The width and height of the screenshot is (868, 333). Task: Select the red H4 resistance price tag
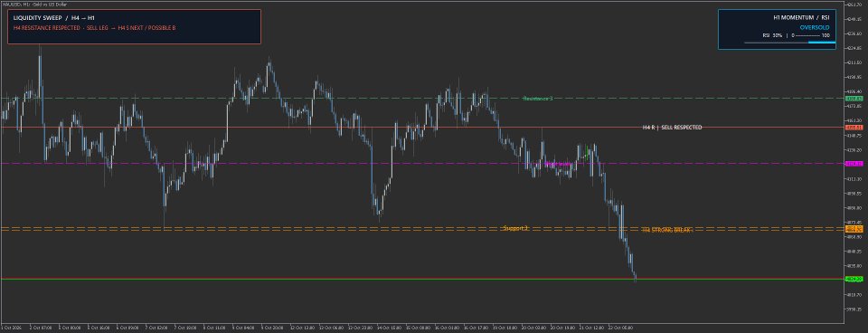click(x=854, y=128)
